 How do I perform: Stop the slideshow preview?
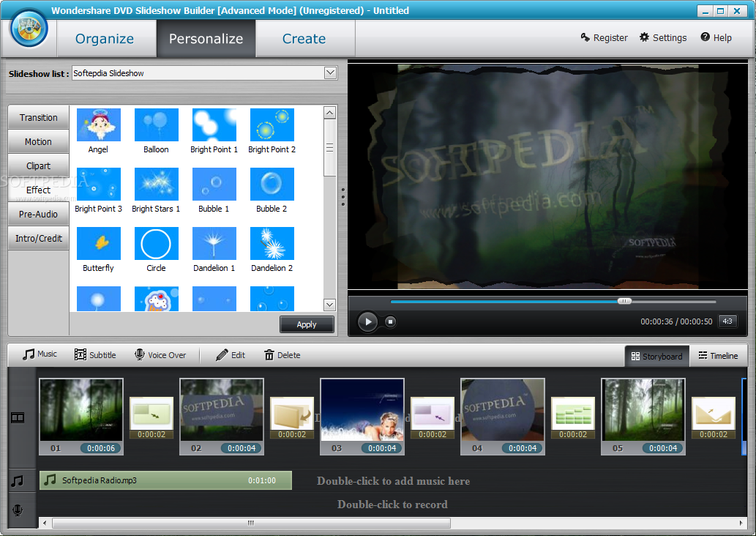tap(391, 321)
